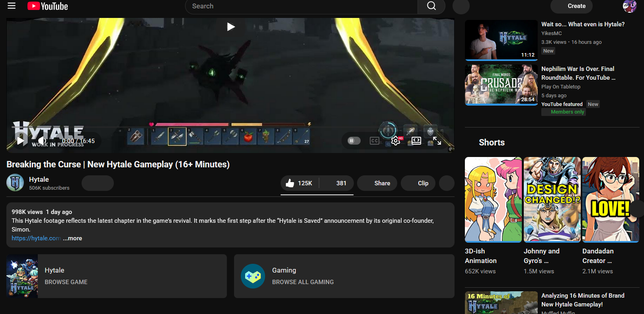Focus the Search input field
The height and width of the screenshot is (314, 644).
pyautogui.click(x=301, y=6)
